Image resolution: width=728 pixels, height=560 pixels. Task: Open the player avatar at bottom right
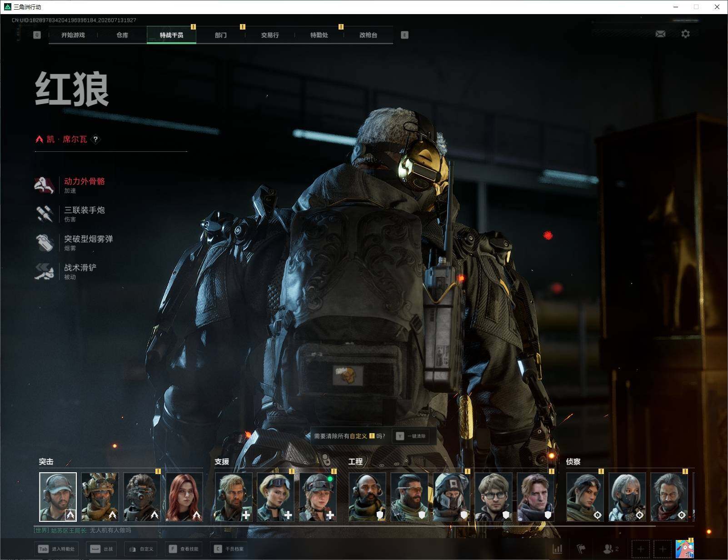pos(684,549)
